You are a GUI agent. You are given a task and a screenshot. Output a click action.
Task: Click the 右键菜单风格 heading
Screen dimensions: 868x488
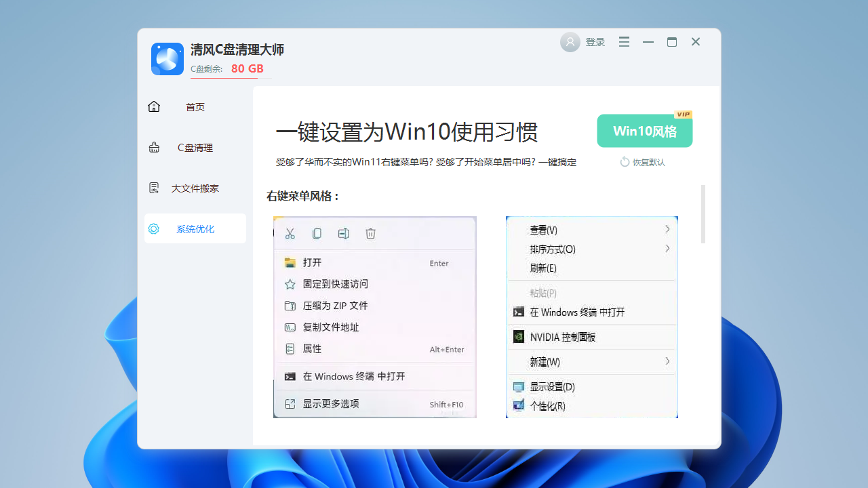point(303,197)
